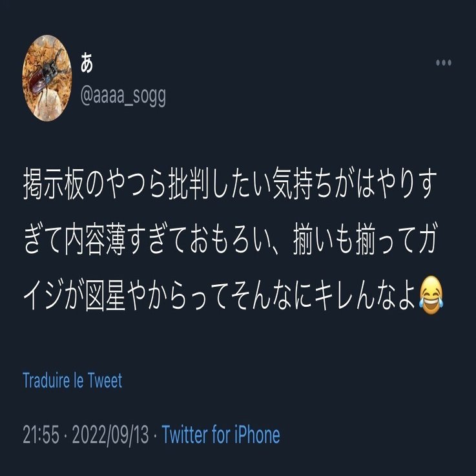Viewport: 476px width, 476px height.
Task: Click the word 図星 in the third line
Action: 105,295
